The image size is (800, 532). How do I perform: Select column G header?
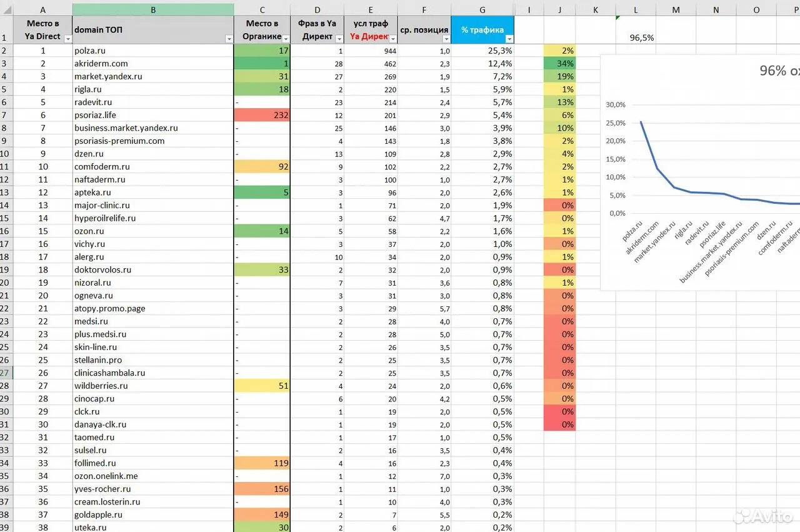(x=482, y=9)
